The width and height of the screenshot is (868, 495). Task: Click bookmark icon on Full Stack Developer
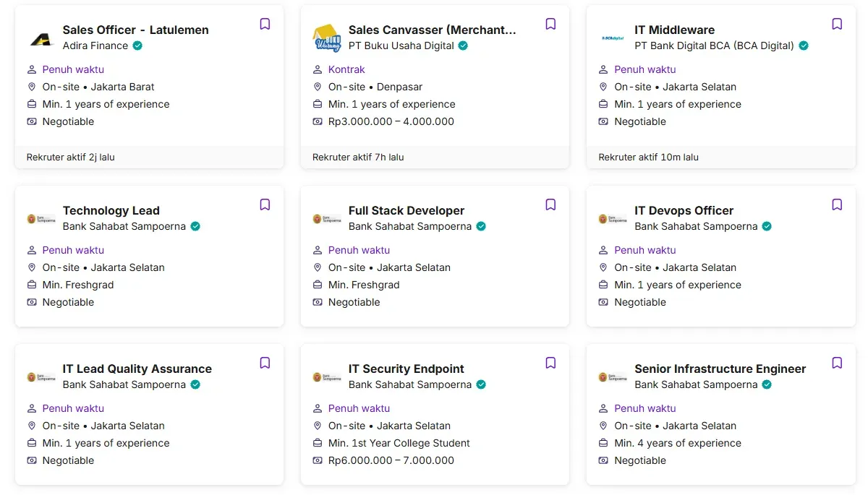click(550, 205)
